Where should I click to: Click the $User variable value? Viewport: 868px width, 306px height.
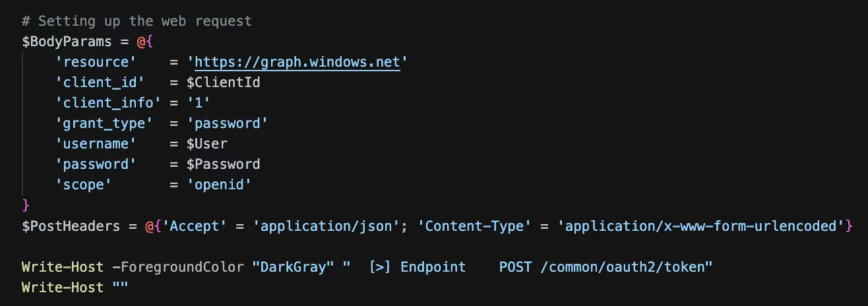[207, 144]
